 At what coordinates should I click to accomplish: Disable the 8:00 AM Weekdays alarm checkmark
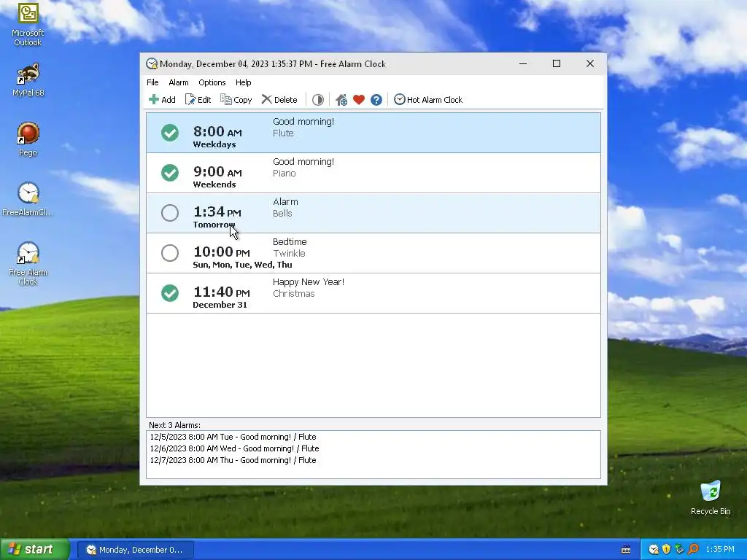point(169,133)
